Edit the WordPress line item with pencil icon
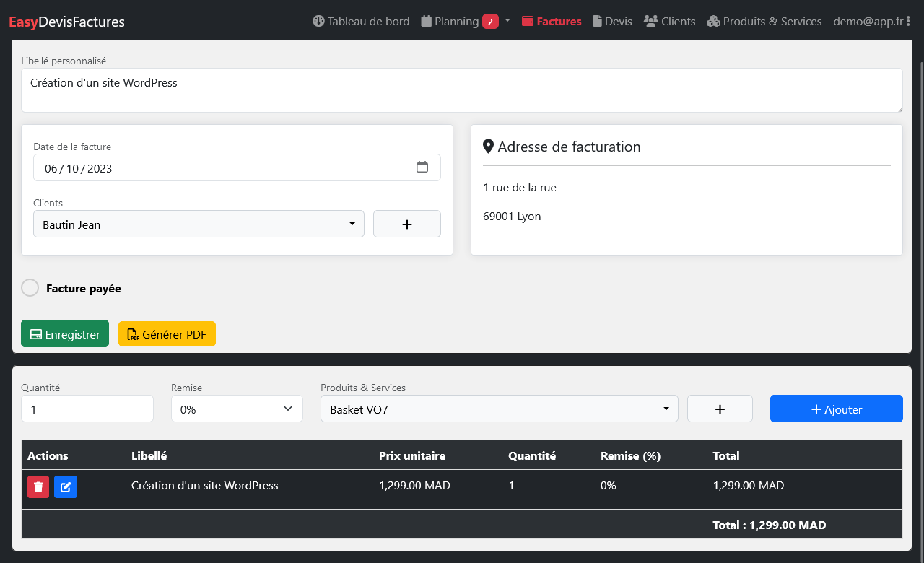The height and width of the screenshot is (563, 924). click(x=66, y=487)
